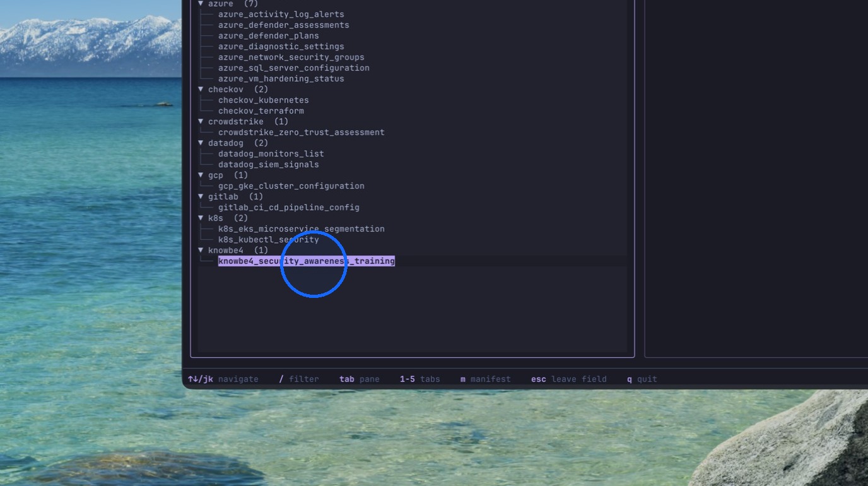Select gitlab_ci_cd_pipeline_config
The image size is (868, 486).
pos(289,208)
